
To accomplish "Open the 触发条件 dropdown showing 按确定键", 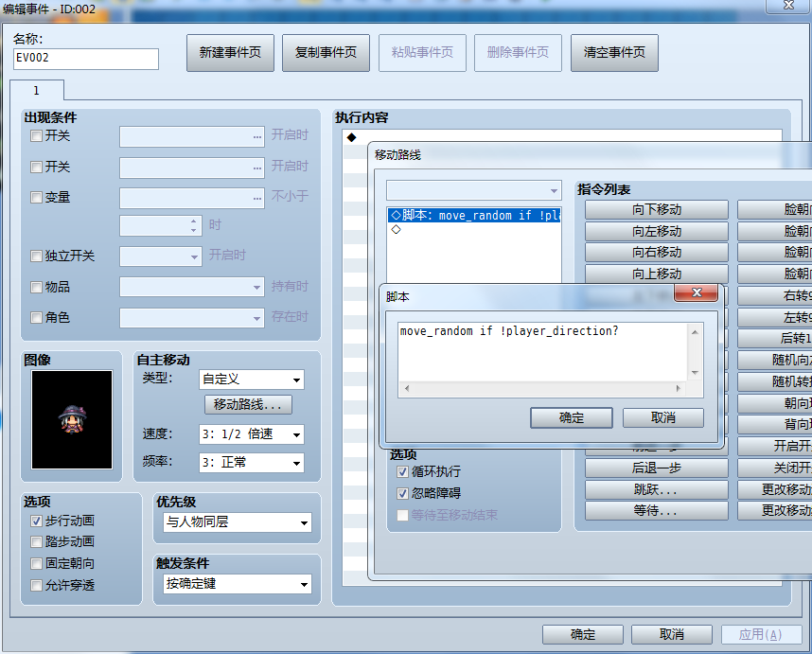I will 238,584.
